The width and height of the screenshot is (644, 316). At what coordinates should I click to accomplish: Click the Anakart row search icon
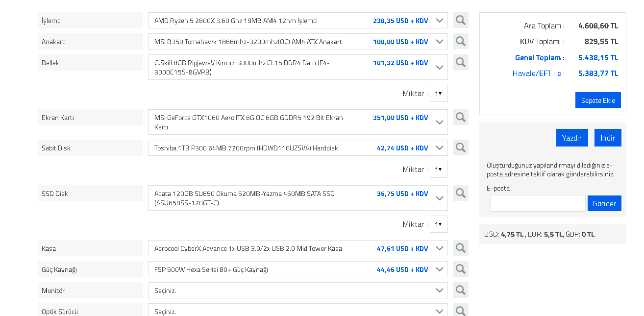[461, 41]
